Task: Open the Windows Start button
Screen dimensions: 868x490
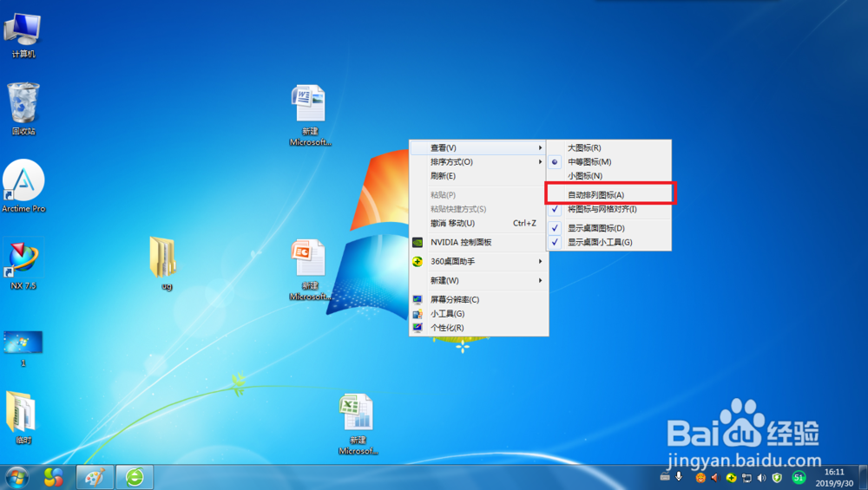Action: 16,477
